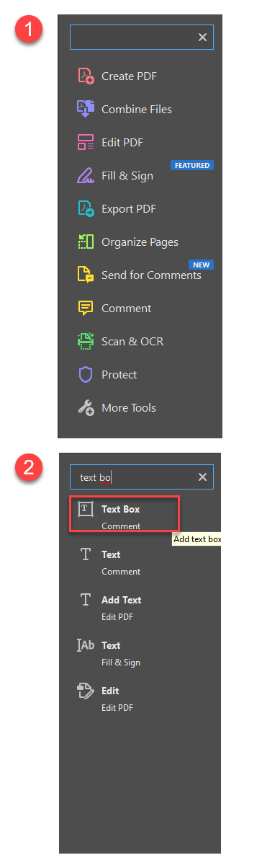Viewport: 280px width, 868px height.
Task: Open More Tools wrench icon
Action: coord(86,408)
